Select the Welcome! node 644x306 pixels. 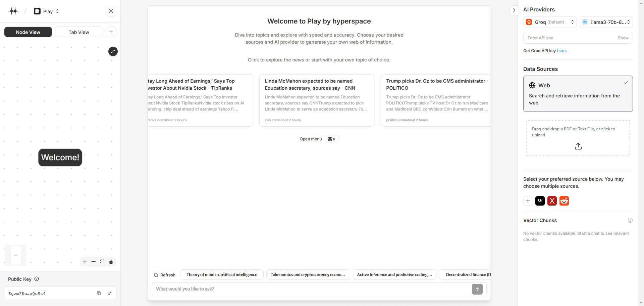60,158
